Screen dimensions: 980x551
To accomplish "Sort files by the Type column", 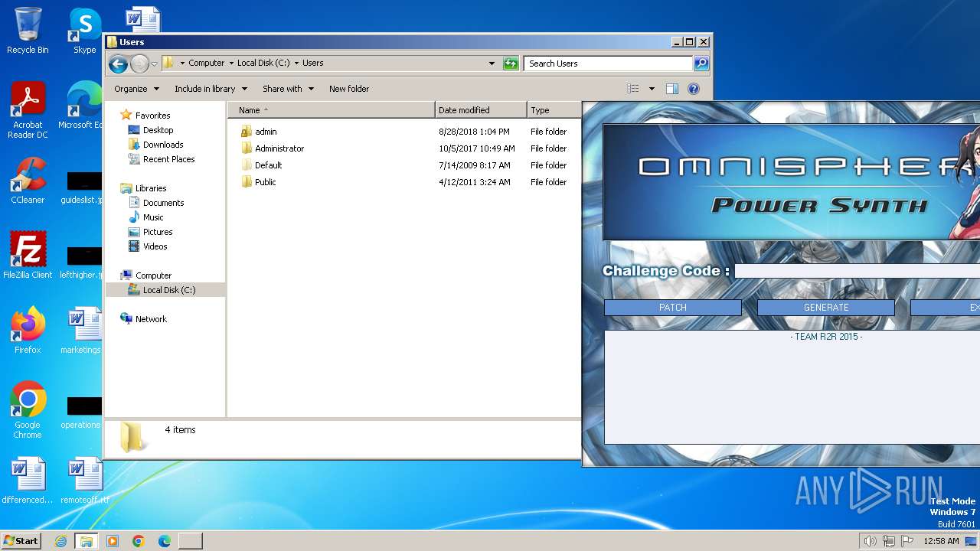I will click(x=554, y=110).
